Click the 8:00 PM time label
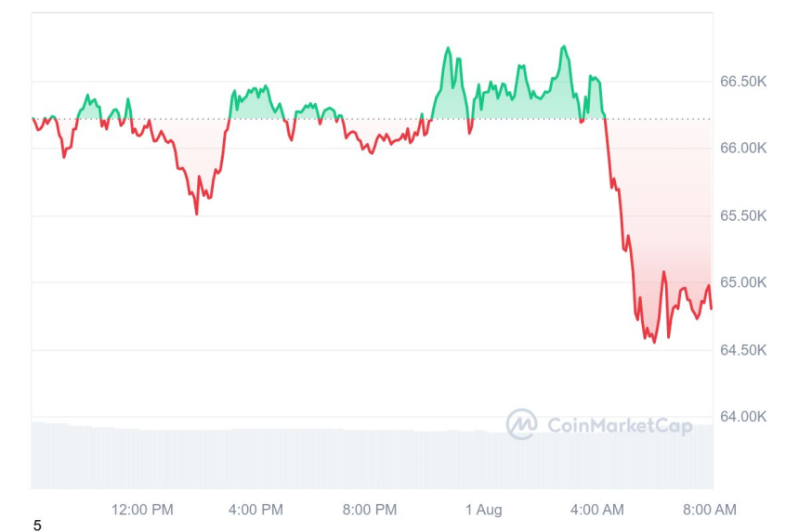Viewport: 799px width, 532px height. click(370, 509)
